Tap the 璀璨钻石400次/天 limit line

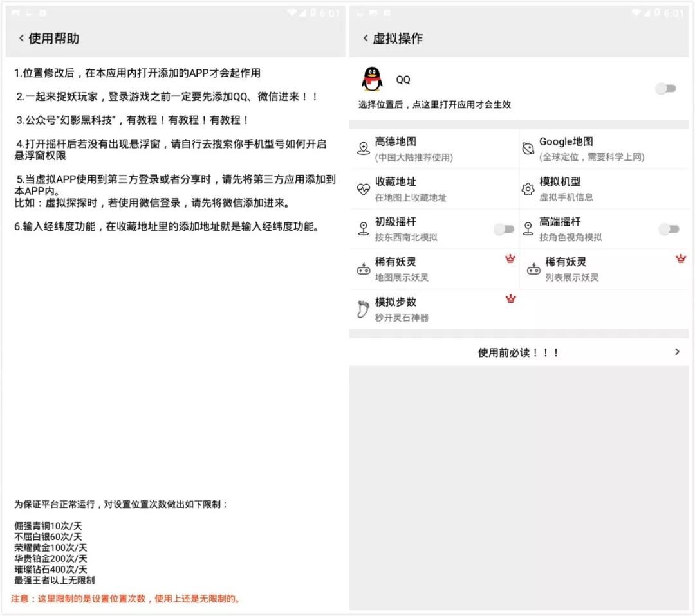coord(51,569)
